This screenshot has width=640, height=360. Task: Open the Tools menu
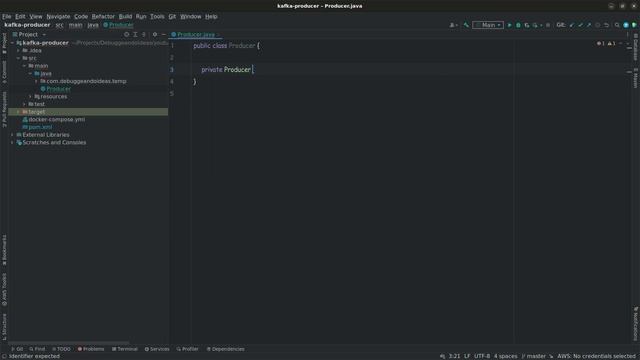pos(157,16)
